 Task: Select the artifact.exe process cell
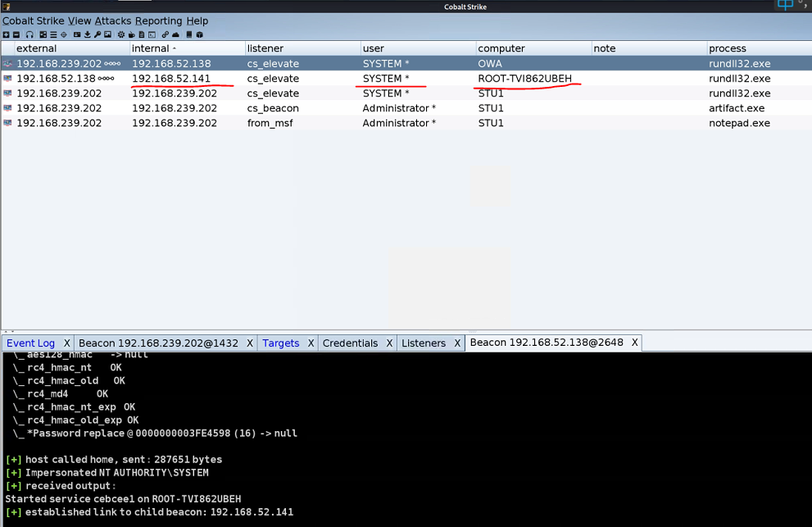pyautogui.click(x=737, y=108)
